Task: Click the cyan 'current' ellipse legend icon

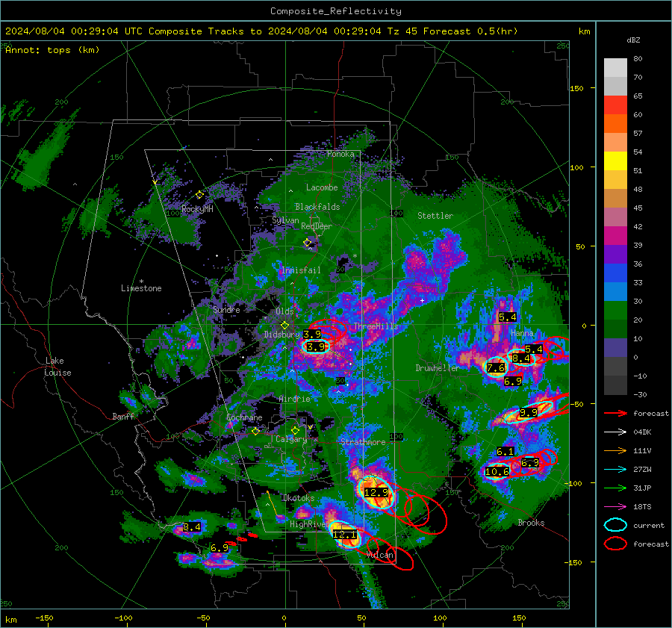Action: (615, 525)
